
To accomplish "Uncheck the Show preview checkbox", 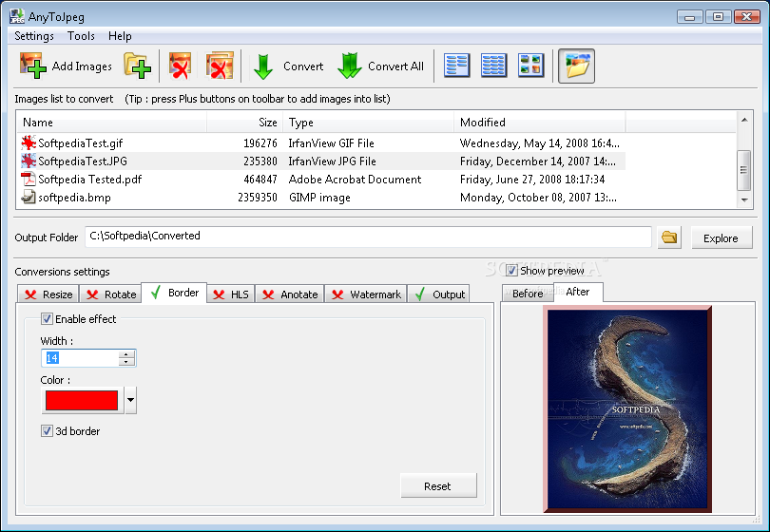I will click(x=511, y=271).
